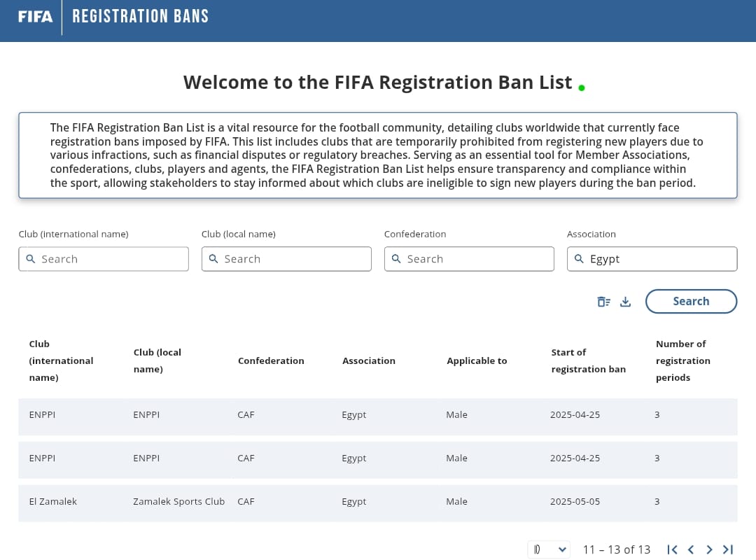Click the Association field containing Egypt

[x=658, y=259]
